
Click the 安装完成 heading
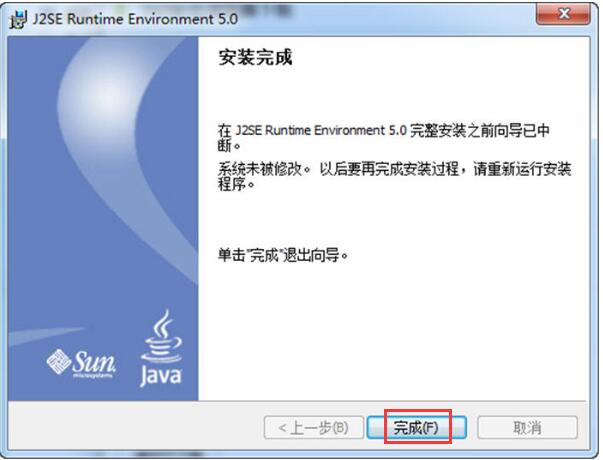point(255,58)
